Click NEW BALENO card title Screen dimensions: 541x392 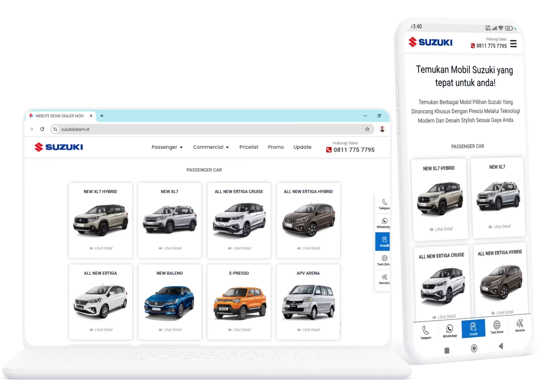tap(170, 273)
